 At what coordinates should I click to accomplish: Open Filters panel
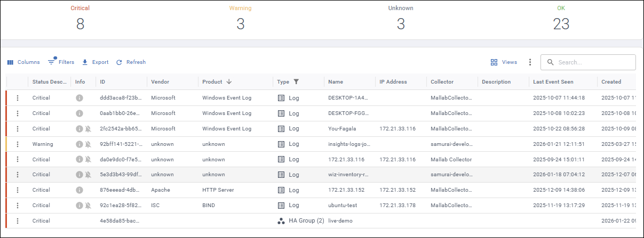coord(60,62)
